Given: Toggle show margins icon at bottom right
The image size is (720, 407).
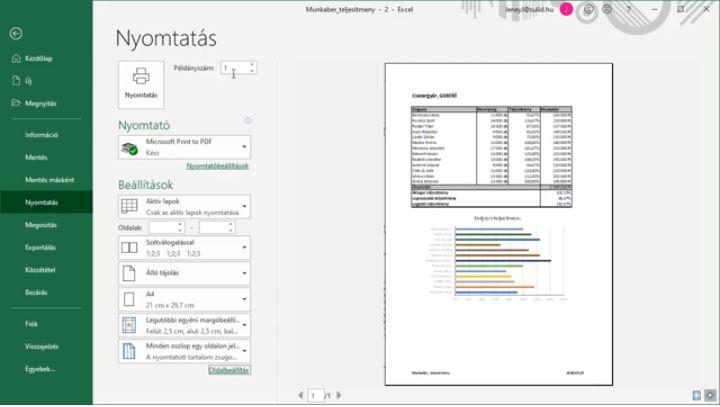Looking at the screenshot, I should click(x=697, y=395).
